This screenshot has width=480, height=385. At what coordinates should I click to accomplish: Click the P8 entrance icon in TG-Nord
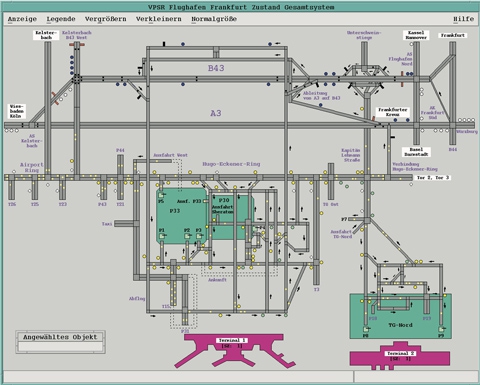pyautogui.click(x=366, y=330)
